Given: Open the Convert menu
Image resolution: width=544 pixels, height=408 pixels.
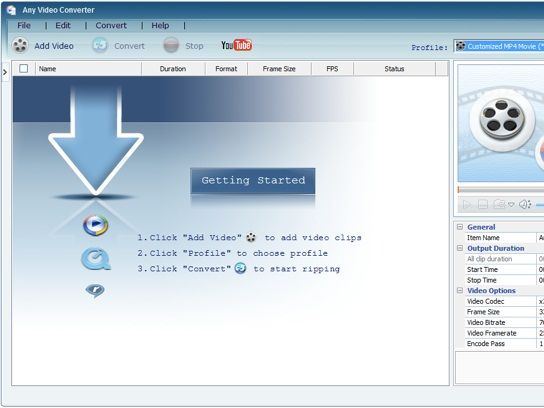Looking at the screenshot, I should 111,25.
